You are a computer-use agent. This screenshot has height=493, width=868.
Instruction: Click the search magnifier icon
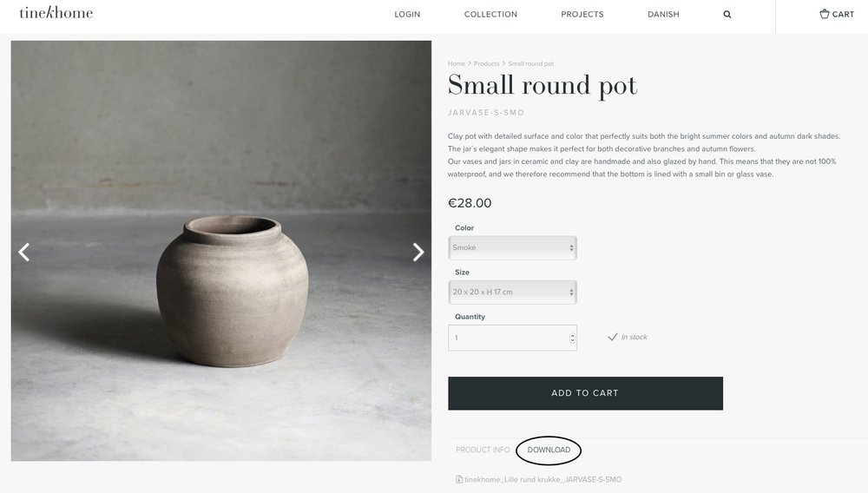click(x=727, y=15)
